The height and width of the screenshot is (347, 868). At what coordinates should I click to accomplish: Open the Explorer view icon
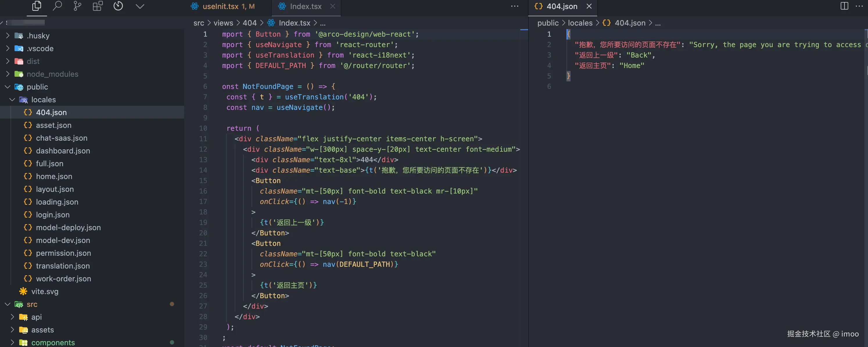36,6
